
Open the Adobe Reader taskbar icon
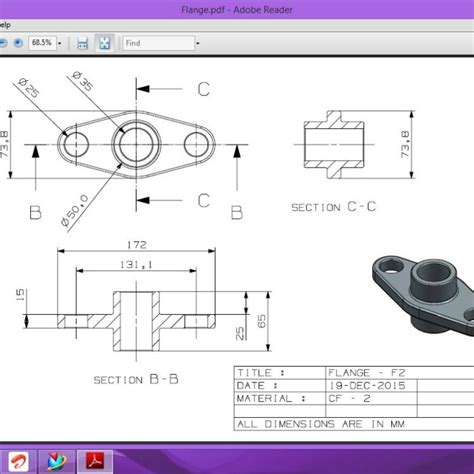coord(95,462)
